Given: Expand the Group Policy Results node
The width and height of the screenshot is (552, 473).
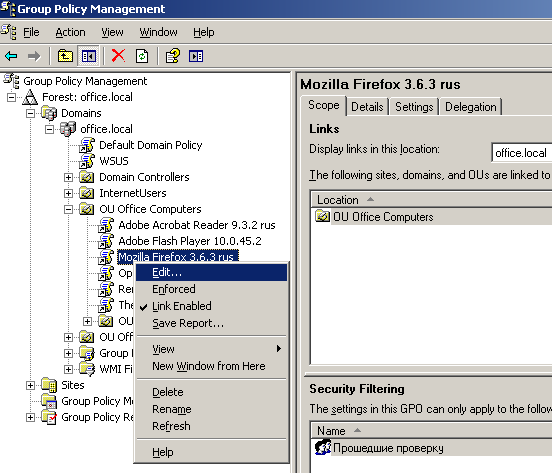Looking at the screenshot, I should tap(31, 417).
